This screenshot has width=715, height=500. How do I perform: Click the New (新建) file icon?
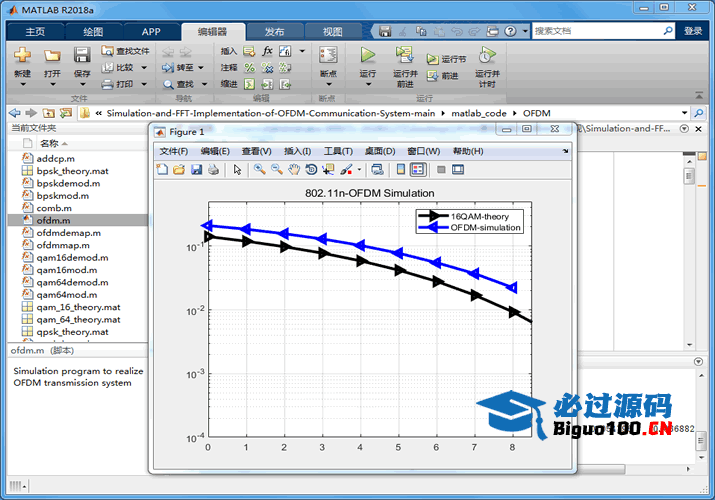tap(22, 56)
